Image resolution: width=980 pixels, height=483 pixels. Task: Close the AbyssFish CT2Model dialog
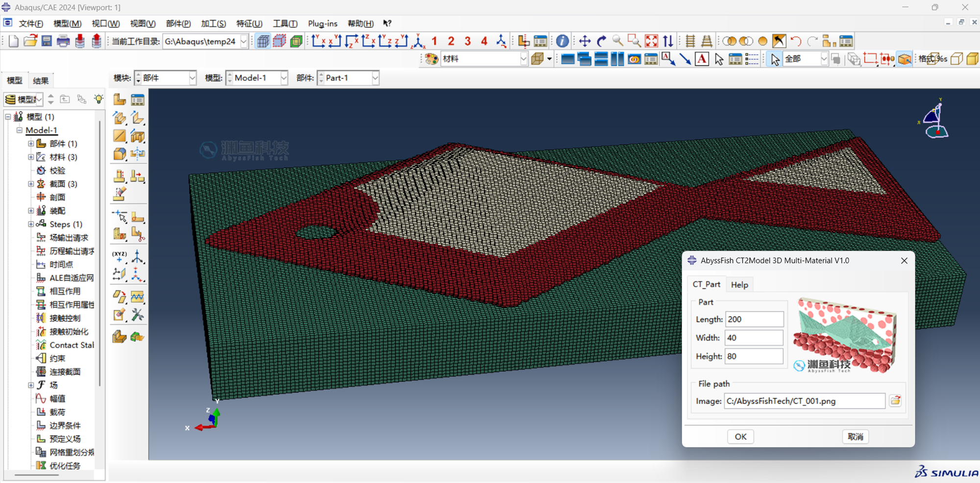[x=904, y=260]
